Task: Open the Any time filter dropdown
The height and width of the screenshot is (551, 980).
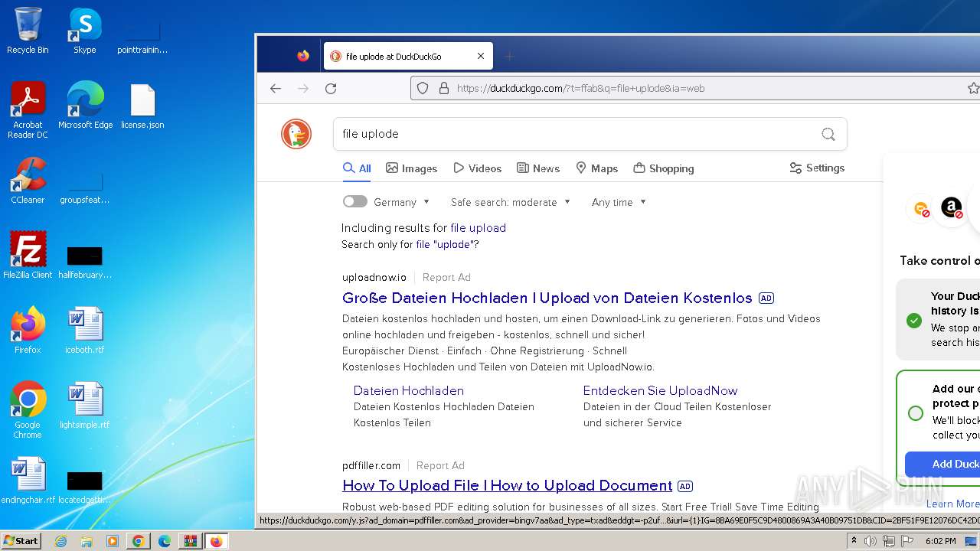Action: (x=619, y=202)
